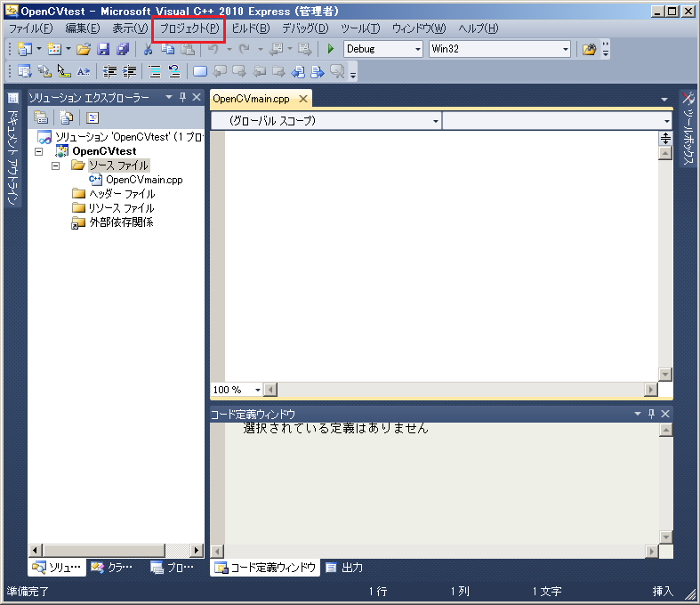This screenshot has height=605, width=700.
Task: Click the Navigate Forward icon
Action: 304,49
